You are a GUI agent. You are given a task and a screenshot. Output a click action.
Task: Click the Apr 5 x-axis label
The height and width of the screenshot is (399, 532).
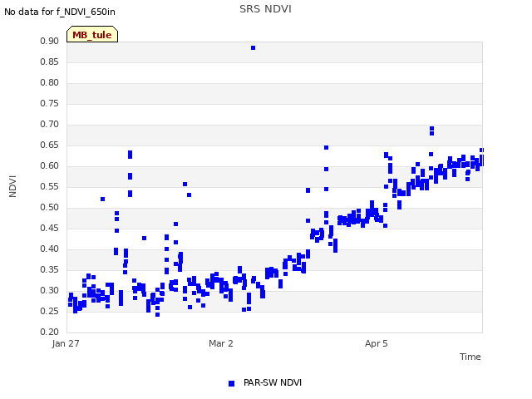click(376, 343)
